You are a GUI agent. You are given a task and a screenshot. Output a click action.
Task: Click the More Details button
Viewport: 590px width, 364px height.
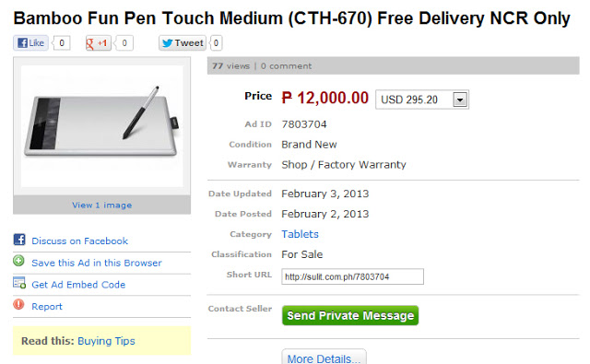(324, 357)
